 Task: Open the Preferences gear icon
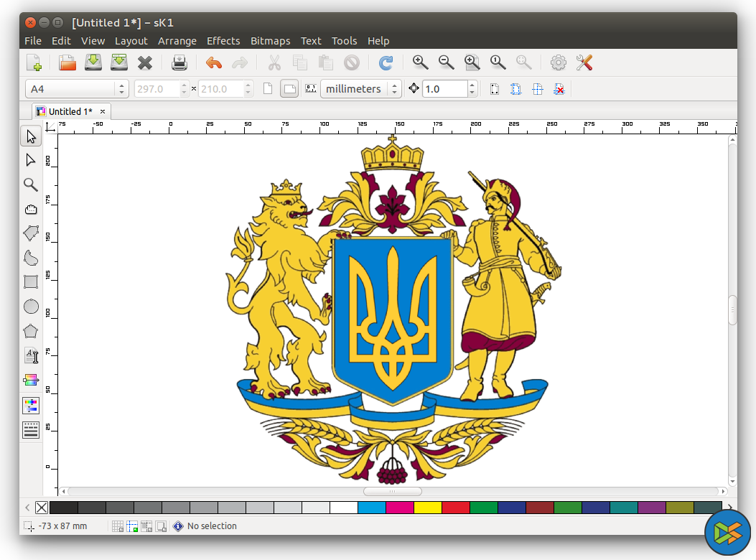(x=558, y=63)
